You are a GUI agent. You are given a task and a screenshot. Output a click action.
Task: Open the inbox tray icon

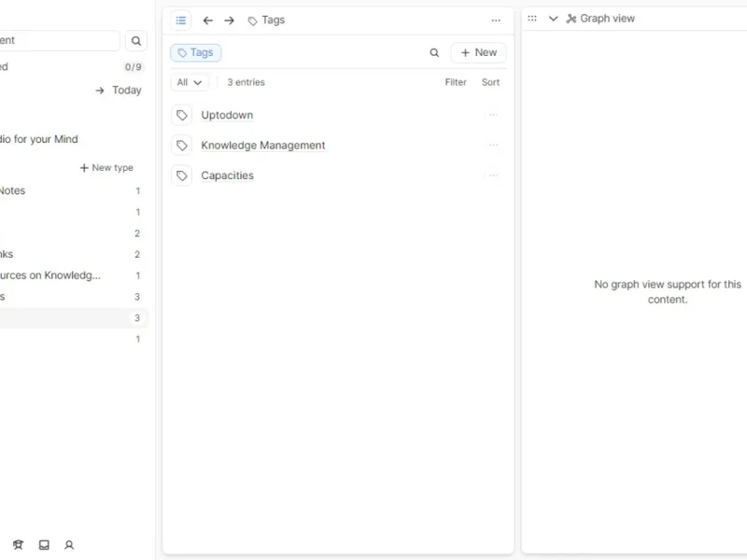[x=44, y=545]
